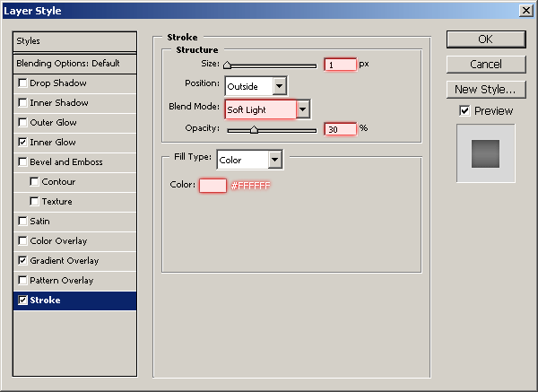Open the Outer Glow settings label

[53, 123]
